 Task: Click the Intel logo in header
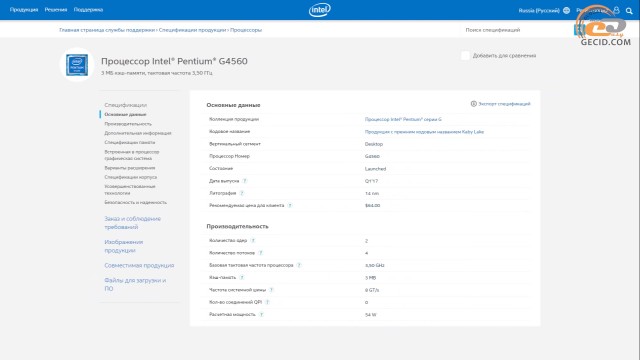click(x=320, y=10)
